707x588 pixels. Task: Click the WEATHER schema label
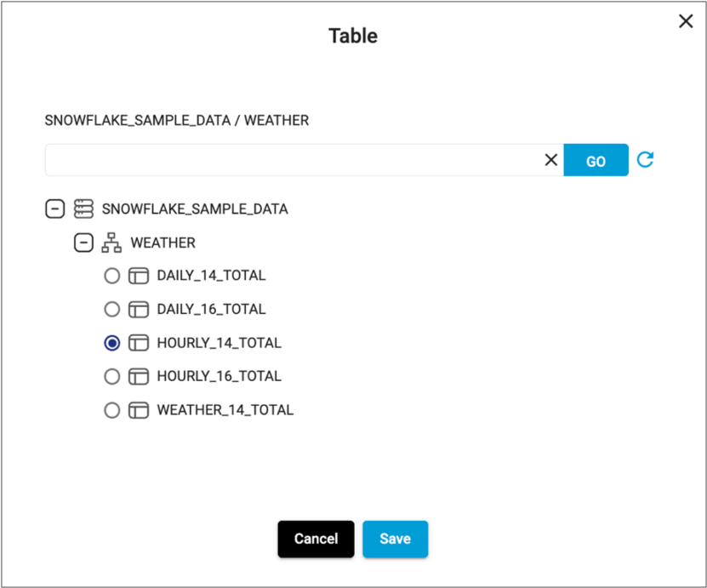(x=162, y=243)
